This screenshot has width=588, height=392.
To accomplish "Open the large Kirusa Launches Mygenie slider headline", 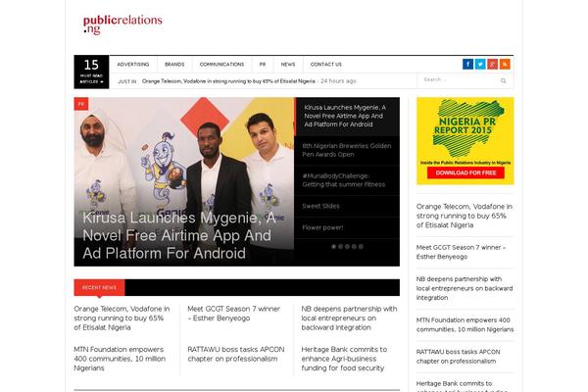I will coord(179,235).
